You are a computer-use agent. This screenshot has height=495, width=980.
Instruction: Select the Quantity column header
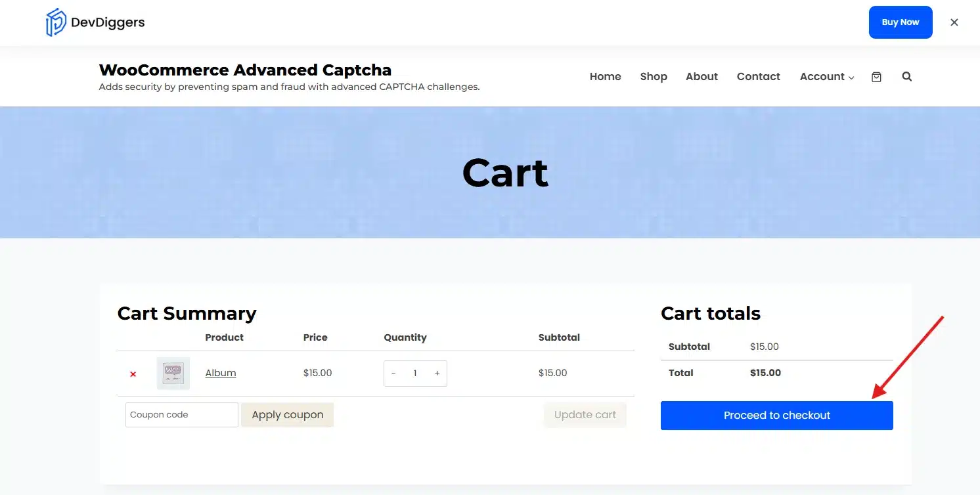point(405,337)
